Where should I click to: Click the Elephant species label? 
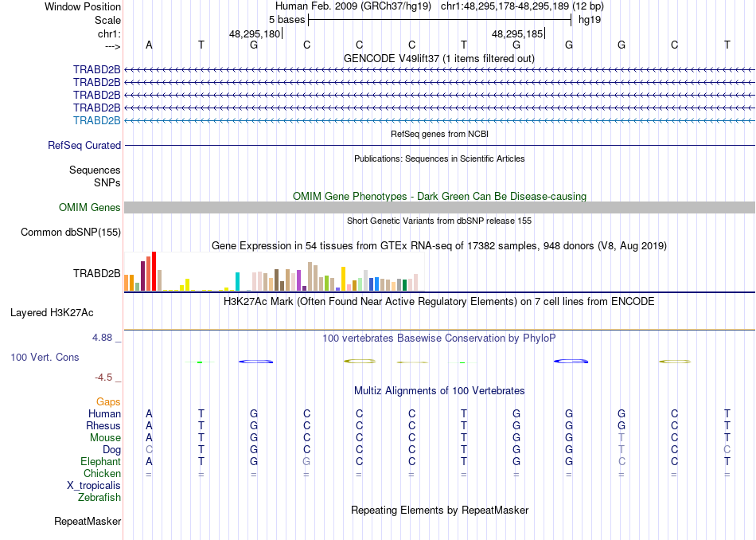click(x=101, y=462)
